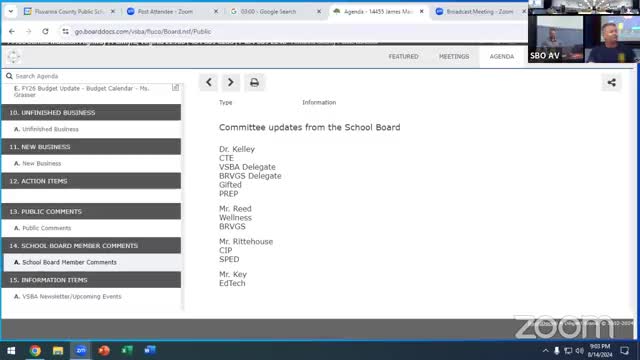This screenshot has width=640, height=360.
Task: Print the current agenda item
Action: [x=254, y=82]
